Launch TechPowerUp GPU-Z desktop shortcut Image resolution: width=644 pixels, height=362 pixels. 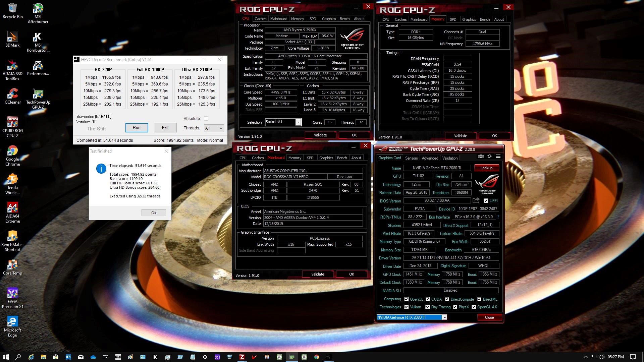(38, 99)
